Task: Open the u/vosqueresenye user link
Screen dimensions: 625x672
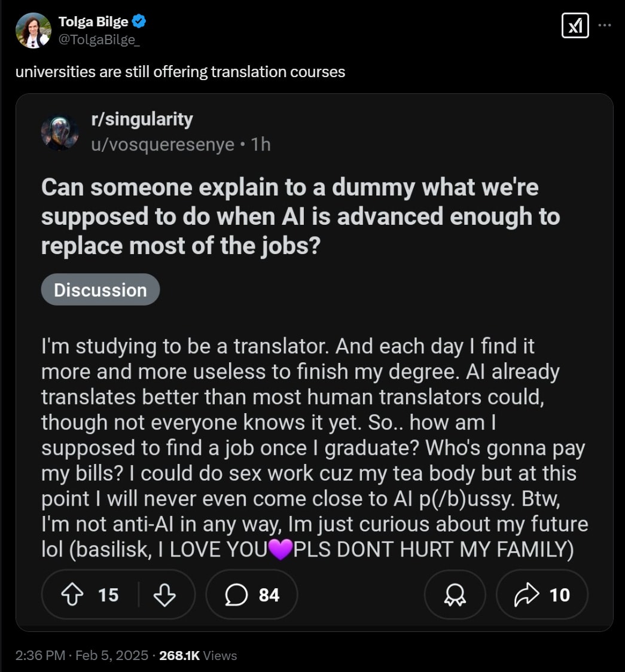Action: point(163,145)
